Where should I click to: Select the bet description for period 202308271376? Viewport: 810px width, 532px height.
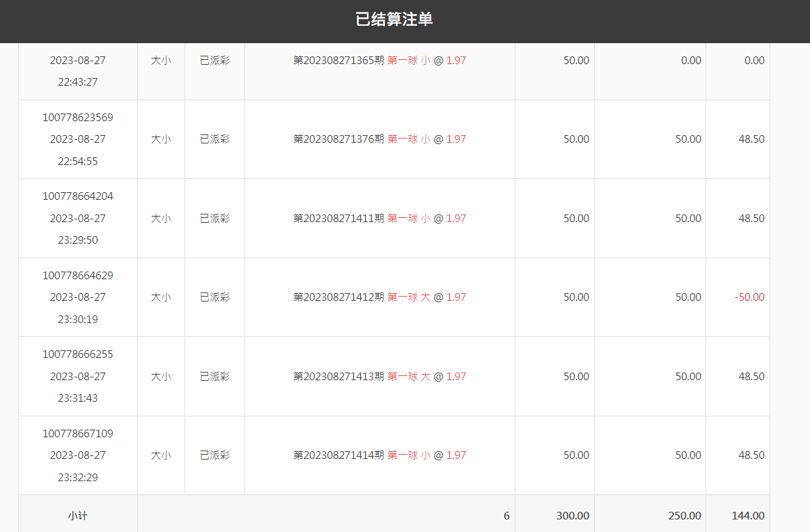(x=380, y=139)
